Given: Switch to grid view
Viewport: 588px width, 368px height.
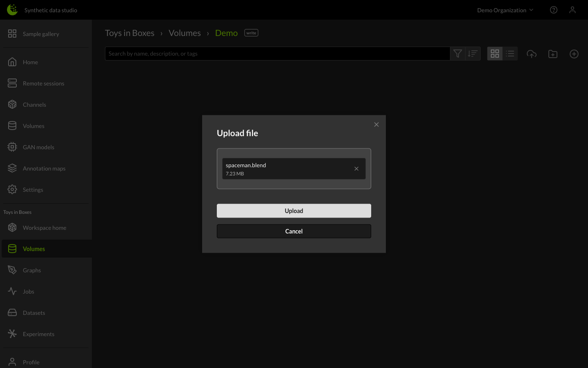Looking at the screenshot, I should pos(495,53).
